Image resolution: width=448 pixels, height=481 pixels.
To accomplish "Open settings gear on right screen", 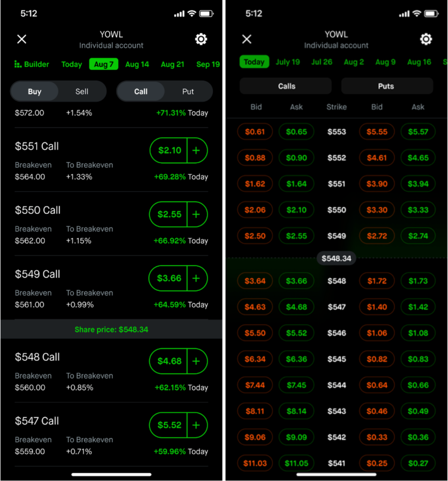I will point(426,39).
